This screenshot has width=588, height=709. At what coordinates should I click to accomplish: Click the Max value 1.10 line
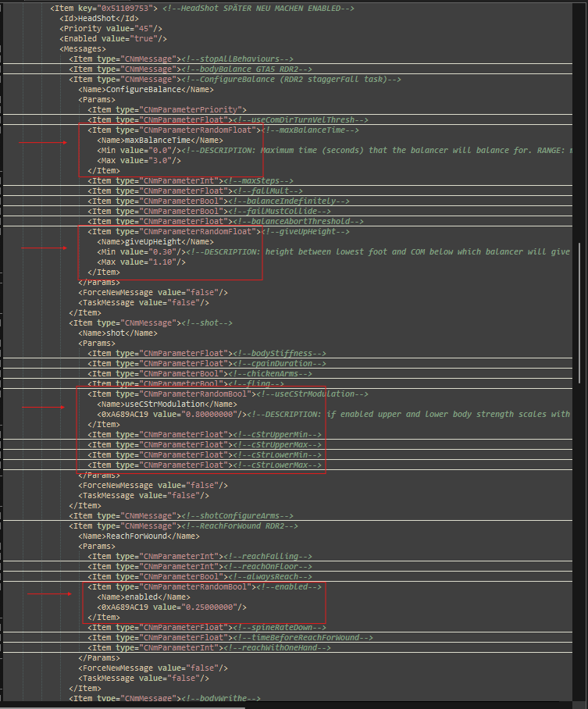click(x=141, y=262)
